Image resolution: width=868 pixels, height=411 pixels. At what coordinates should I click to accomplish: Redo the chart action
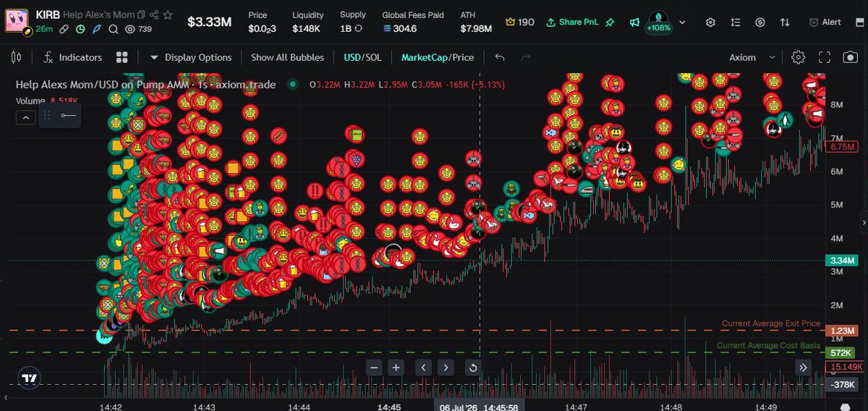click(526, 57)
